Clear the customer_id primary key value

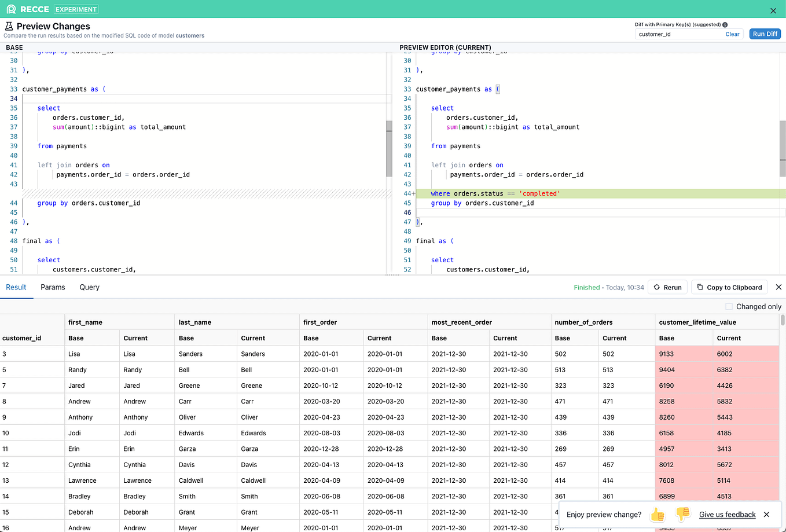pyautogui.click(x=732, y=34)
